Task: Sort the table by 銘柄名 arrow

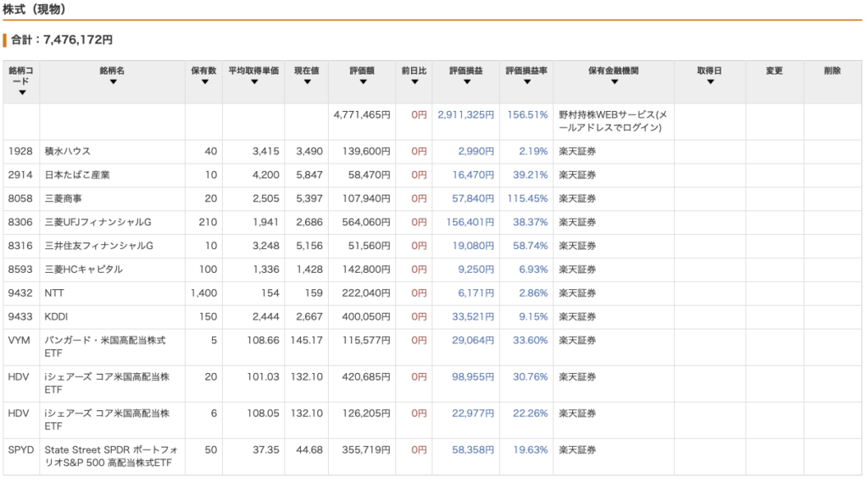Action: (x=112, y=82)
